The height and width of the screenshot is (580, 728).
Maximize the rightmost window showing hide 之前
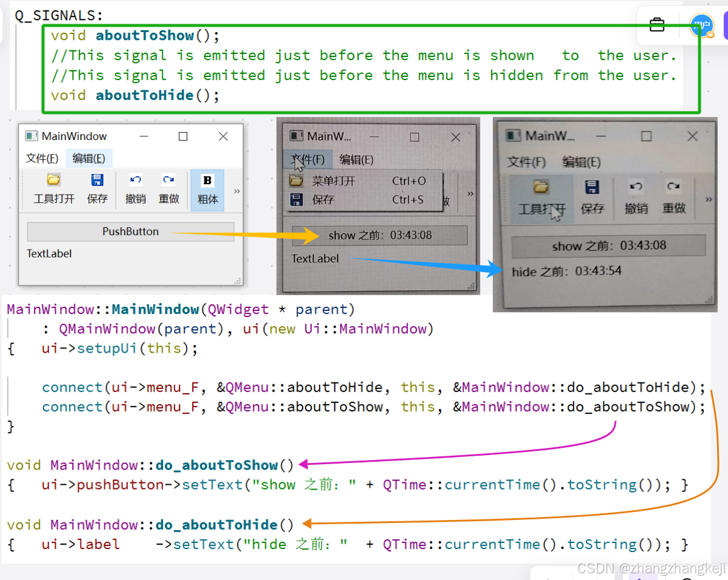coord(646,136)
